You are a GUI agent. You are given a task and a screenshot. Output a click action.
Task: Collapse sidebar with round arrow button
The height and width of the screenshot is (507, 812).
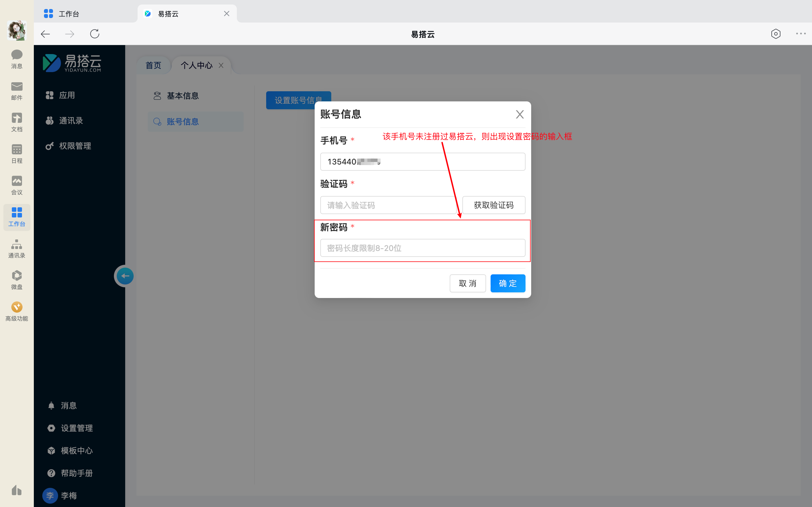[x=125, y=276]
